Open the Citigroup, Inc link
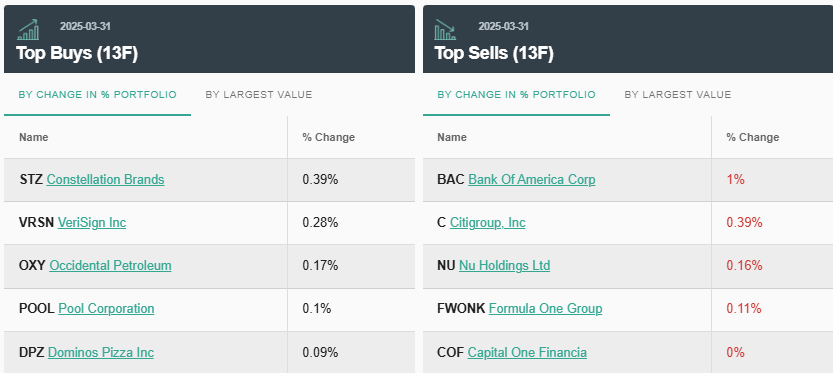The width and height of the screenshot is (833, 373). (488, 223)
